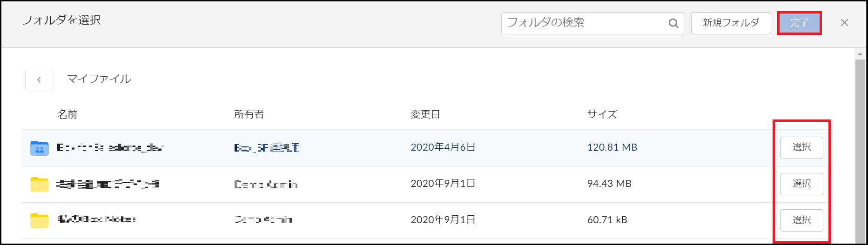Select the folder sized 60.71 kB
Screen dimensions: 868x245
click(801, 220)
